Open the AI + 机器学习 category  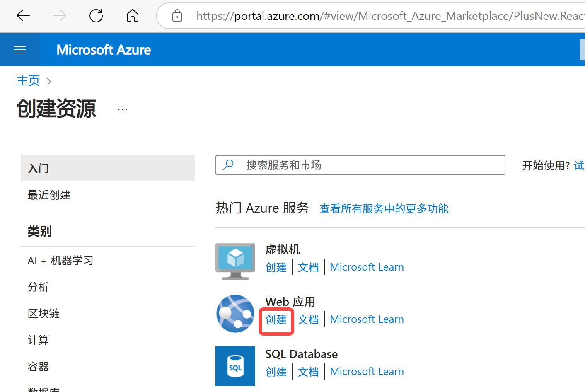pyautogui.click(x=60, y=261)
